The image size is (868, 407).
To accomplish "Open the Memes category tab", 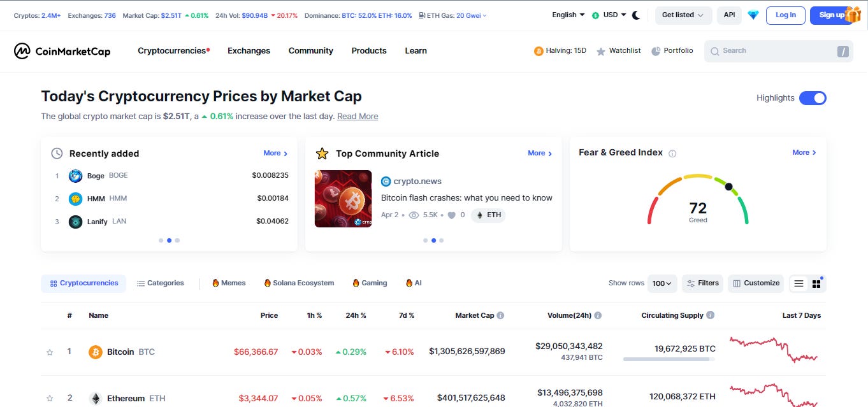I will point(229,283).
